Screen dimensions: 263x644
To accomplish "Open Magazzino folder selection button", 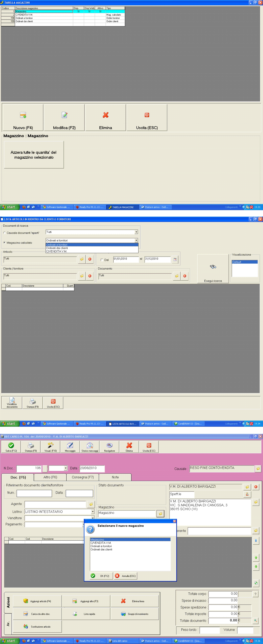I will tap(160, 513).
